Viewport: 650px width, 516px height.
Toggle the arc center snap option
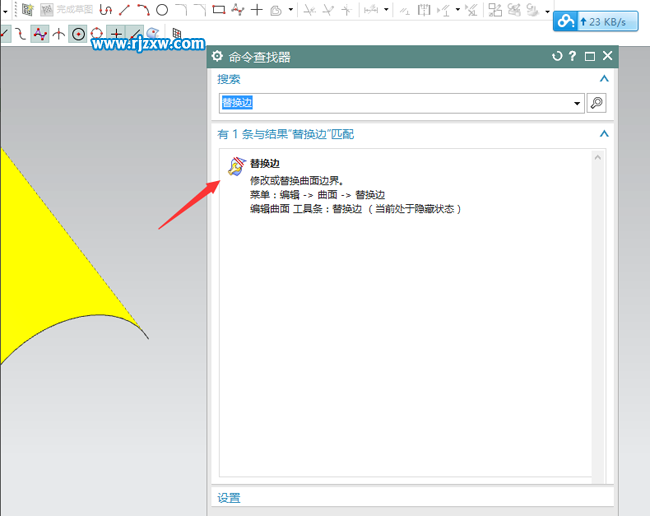[78, 34]
